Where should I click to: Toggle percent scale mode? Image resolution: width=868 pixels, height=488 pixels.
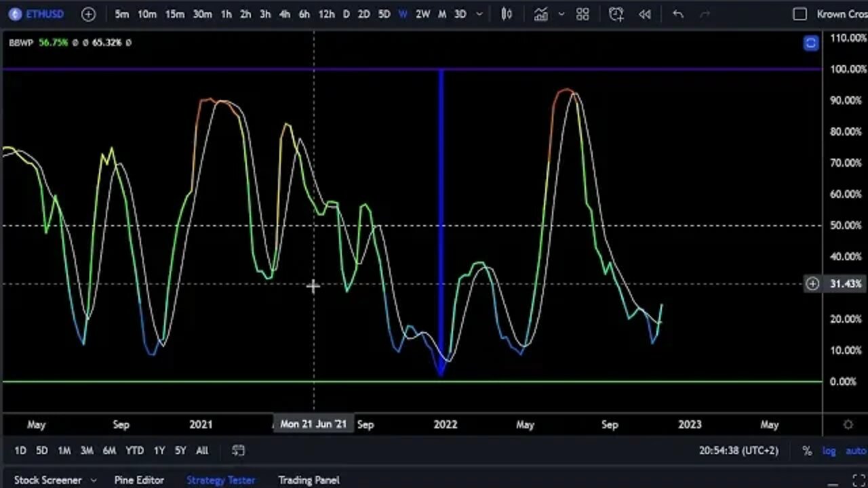807,451
